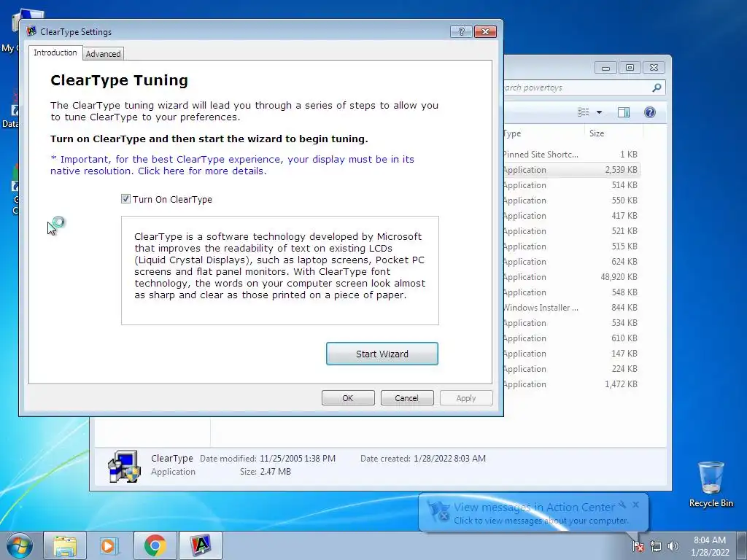Open the Recycle Bin on desktop
747x560 pixels.
pos(711,484)
